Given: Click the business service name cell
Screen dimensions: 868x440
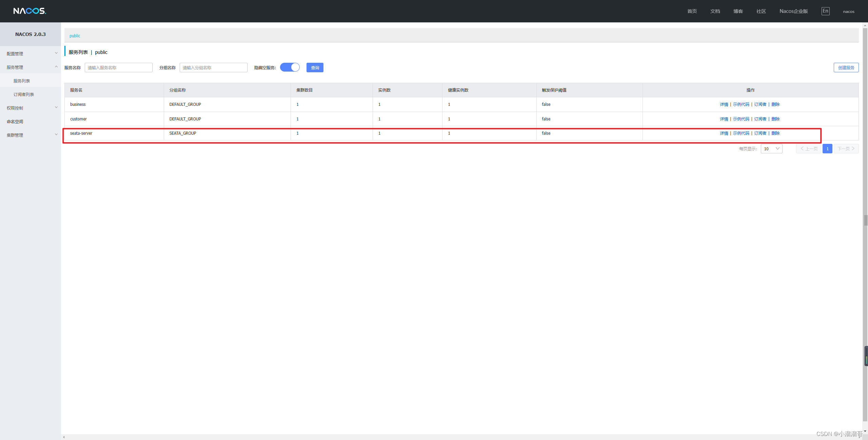Looking at the screenshot, I should 114,104.
